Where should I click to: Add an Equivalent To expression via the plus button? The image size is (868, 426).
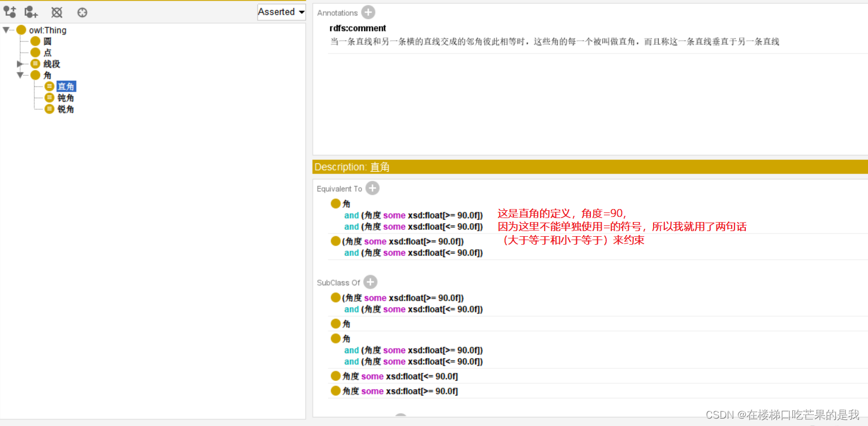(372, 188)
